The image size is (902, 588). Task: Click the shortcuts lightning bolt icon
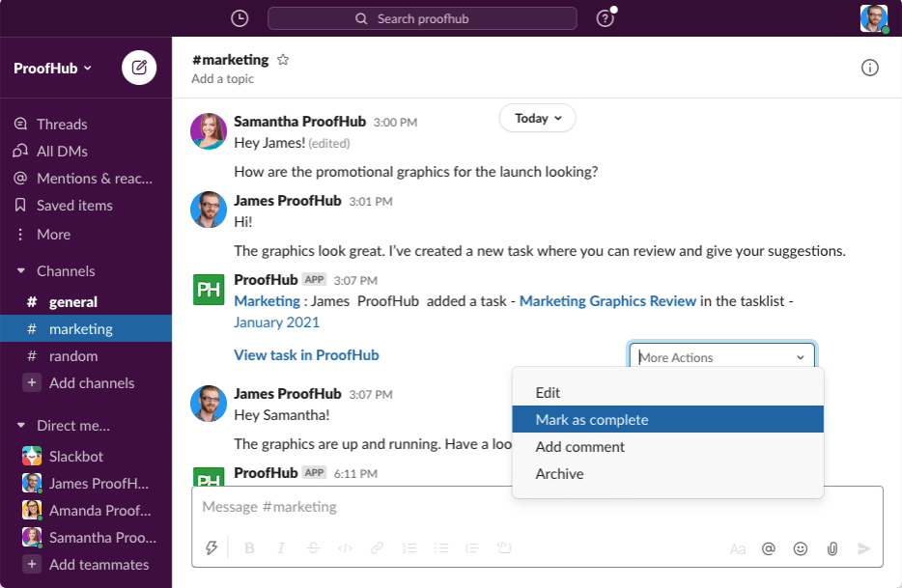211,547
